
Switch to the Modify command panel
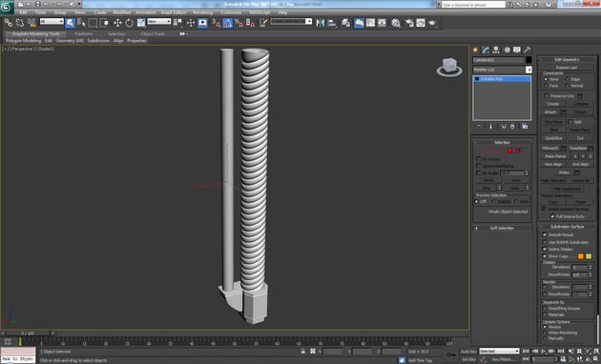click(486, 50)
